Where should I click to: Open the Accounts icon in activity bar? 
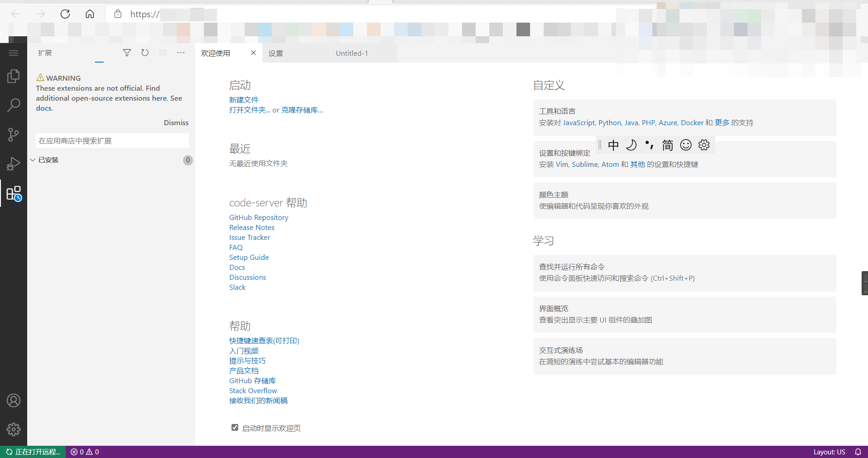pos(14,400)
